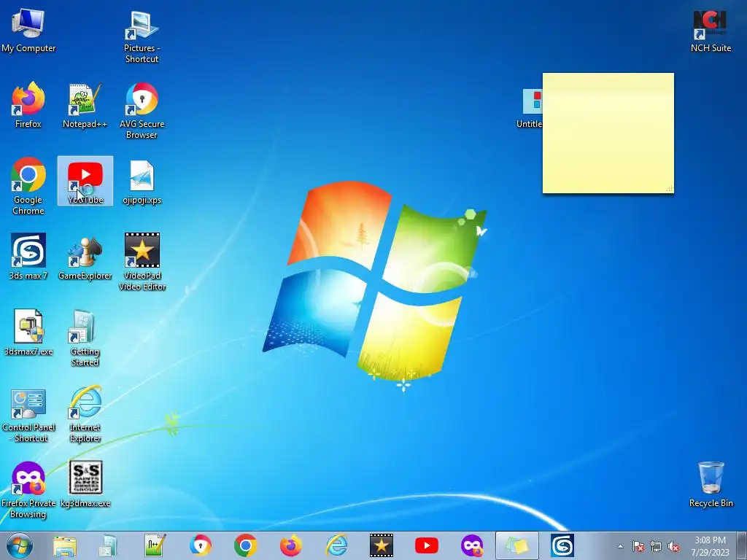This screenshot has width=747, height=560.
Task: Select the Notepad++ desktop shortcut
Action: point(85,105)
